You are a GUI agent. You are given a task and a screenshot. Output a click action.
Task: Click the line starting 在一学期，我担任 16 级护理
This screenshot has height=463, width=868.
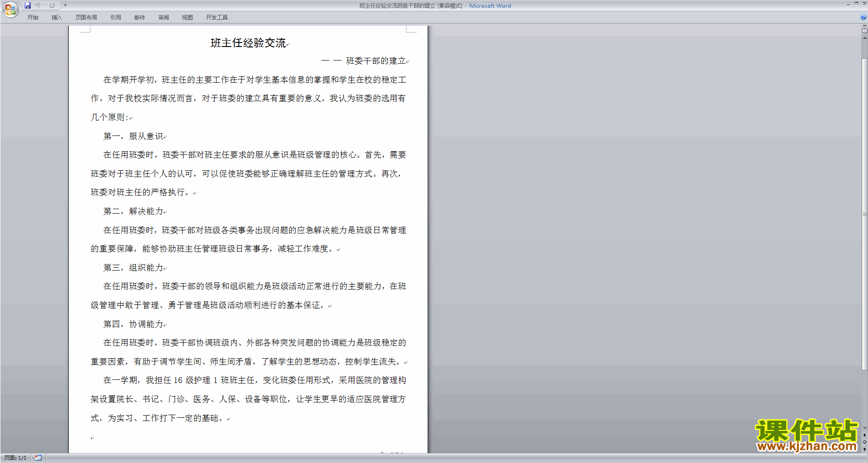click(255, 380)
